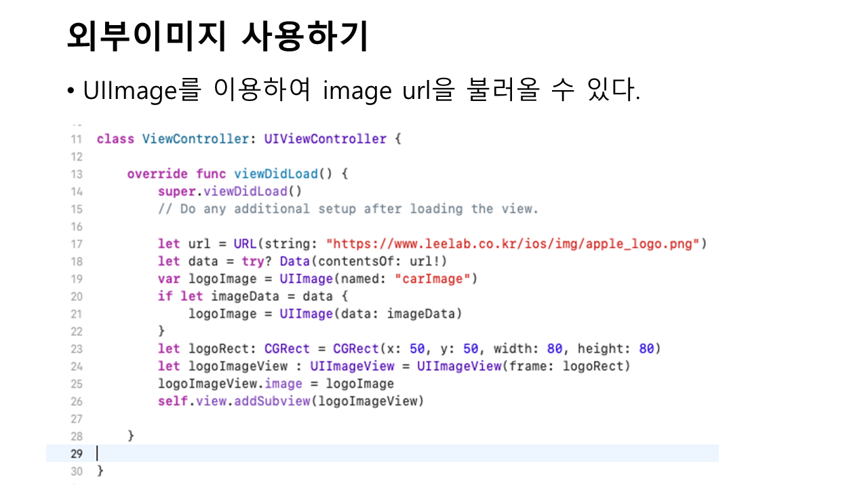
Task: Click UIImage(data: imageData) on line 21
Action: pyautogui.click(x=371, y=314)
